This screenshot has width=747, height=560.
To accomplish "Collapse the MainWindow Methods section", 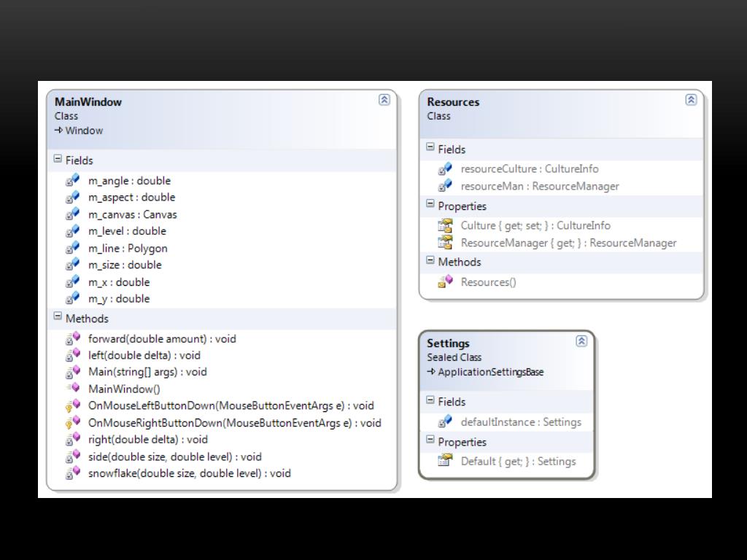I will [x=58, y=316].
